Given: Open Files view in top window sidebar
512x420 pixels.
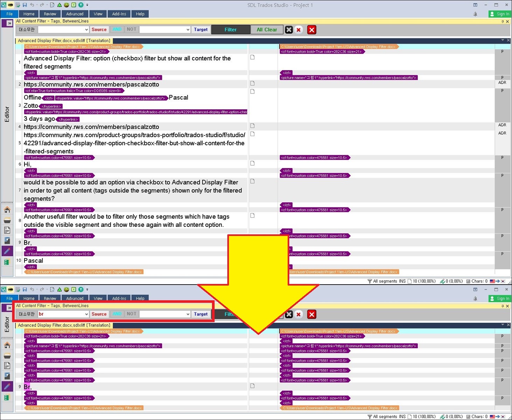Looking at the screenshot, I should 7,230.
